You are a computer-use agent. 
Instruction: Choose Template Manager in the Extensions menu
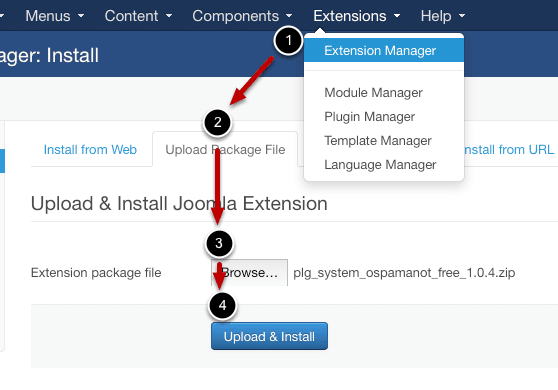tap(378, 141)
